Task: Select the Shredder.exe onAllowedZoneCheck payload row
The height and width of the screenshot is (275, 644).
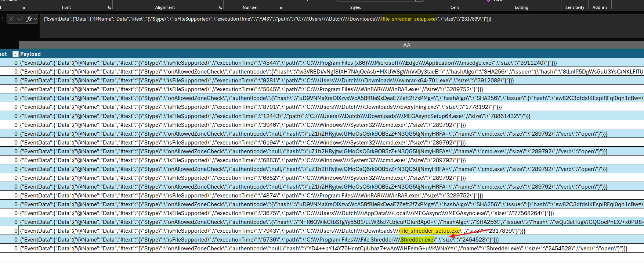Action: (x=332, y=249)
